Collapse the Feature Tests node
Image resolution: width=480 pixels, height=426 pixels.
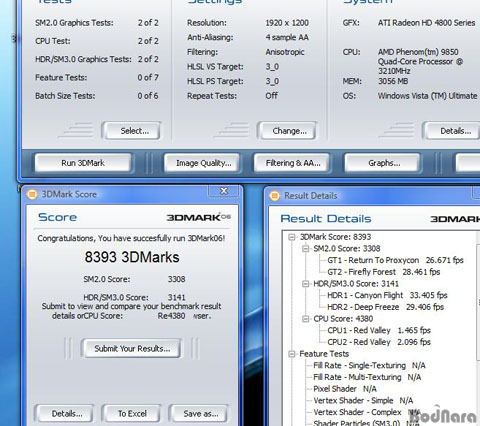click(x=292, y=354)
